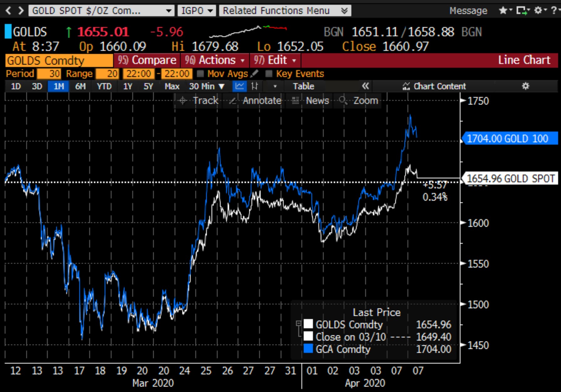Go forward with the right arrow
The height and width of the screenshot is (392, 561).
click(x=21, y=11)
